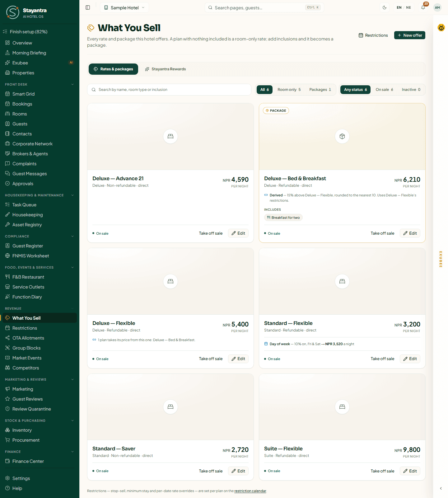Image resolution: width=448 pixels, height=498 pixels.
Task: Open Restrictions from header
Action: 373,35
